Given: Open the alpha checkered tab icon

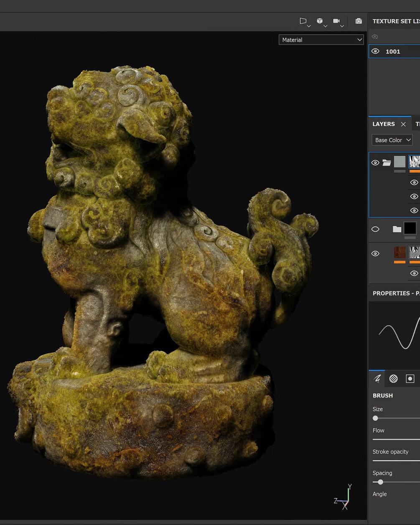Looking at the screenshot, I should [x=393, y=379].
